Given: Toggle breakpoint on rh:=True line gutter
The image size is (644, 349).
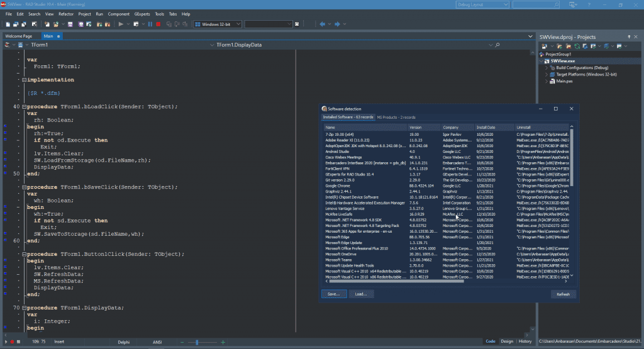Looking at the screenshot, I should [x=5, y=133].
